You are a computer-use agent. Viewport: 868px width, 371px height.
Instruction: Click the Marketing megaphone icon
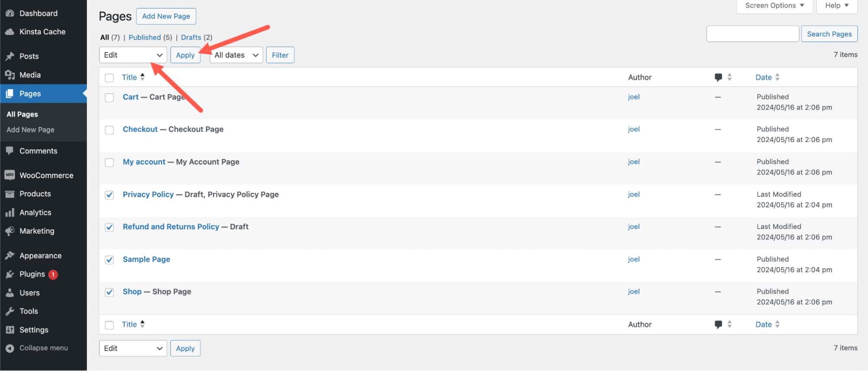pyautogui.click(x=10, y=231)
